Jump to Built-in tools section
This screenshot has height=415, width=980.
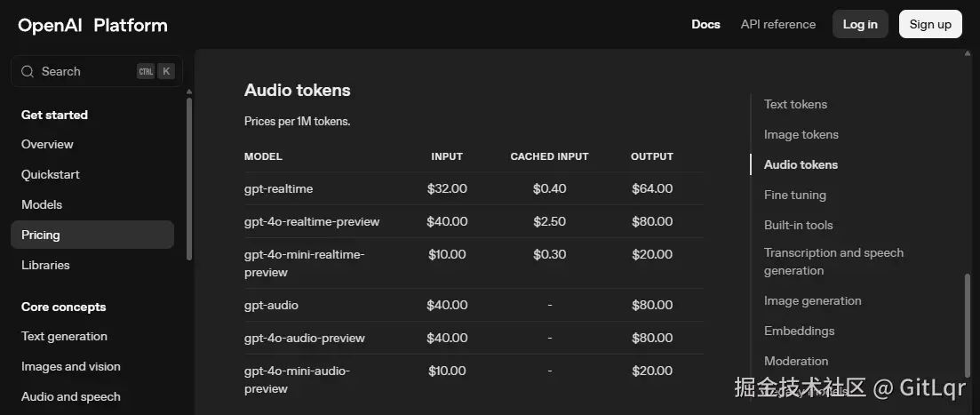click(798, 225)
